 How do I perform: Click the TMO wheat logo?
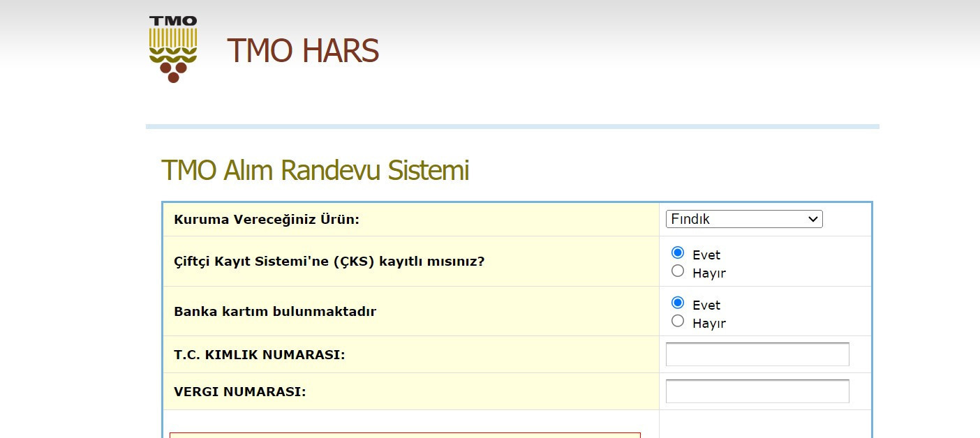point(173,50)
